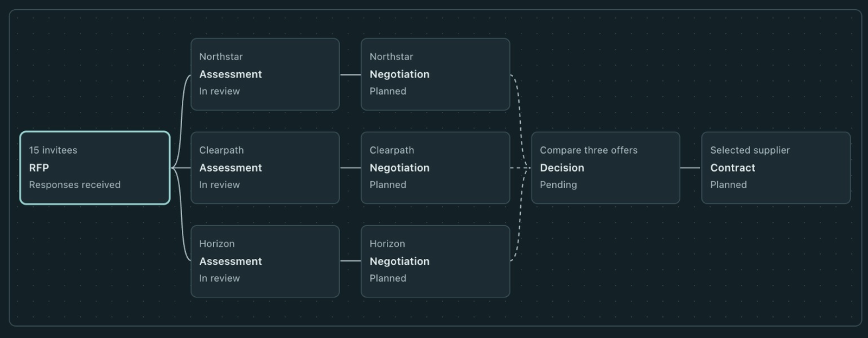Click connector between Horizon Assessment and Negotiation
Viewport: 868px width, 338px height.
(x=350, y=261)
